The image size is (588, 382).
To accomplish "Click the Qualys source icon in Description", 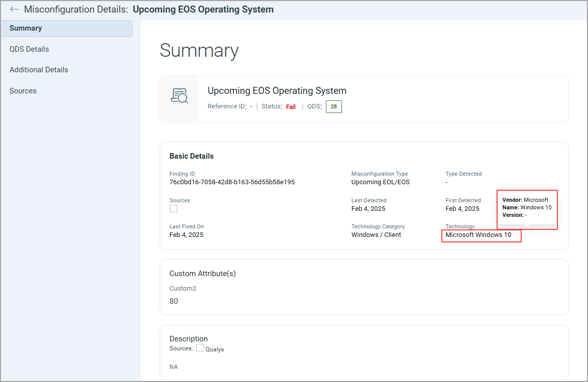I will click(x=200, y=348).
